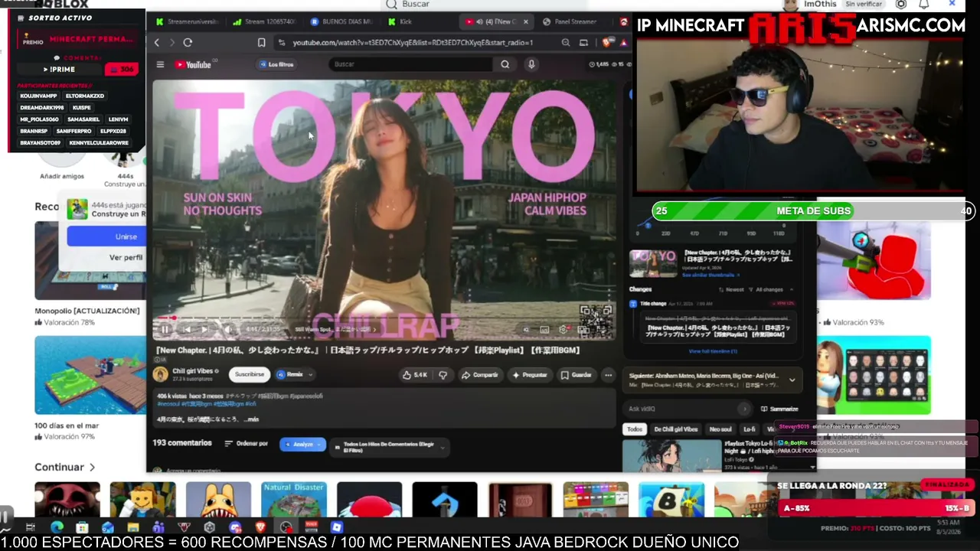Screen dimensions: 980x551
Task: Open the Brave Shields lion icon
Action: [x=607, y=43]
